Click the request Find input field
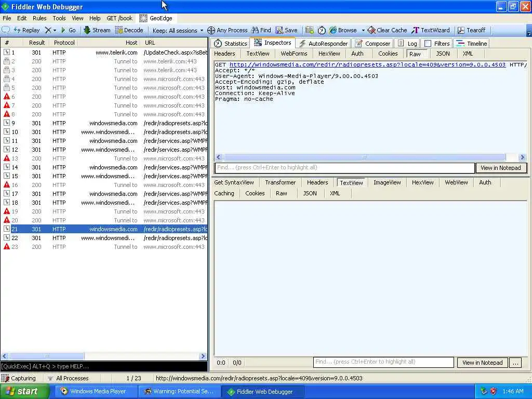Image resolution: width=532 pixels, height=399 pixels. tap(344, 168)
